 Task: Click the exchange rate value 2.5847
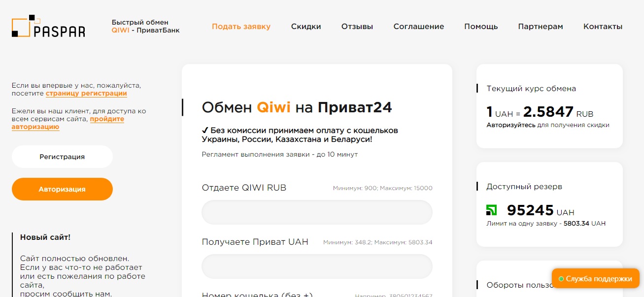coord(548,112)
